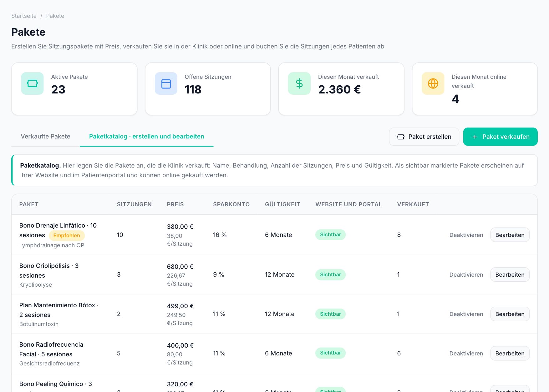Click the SITZUNGEN column header
Screen dimensions: 549x392
[134, 204]
